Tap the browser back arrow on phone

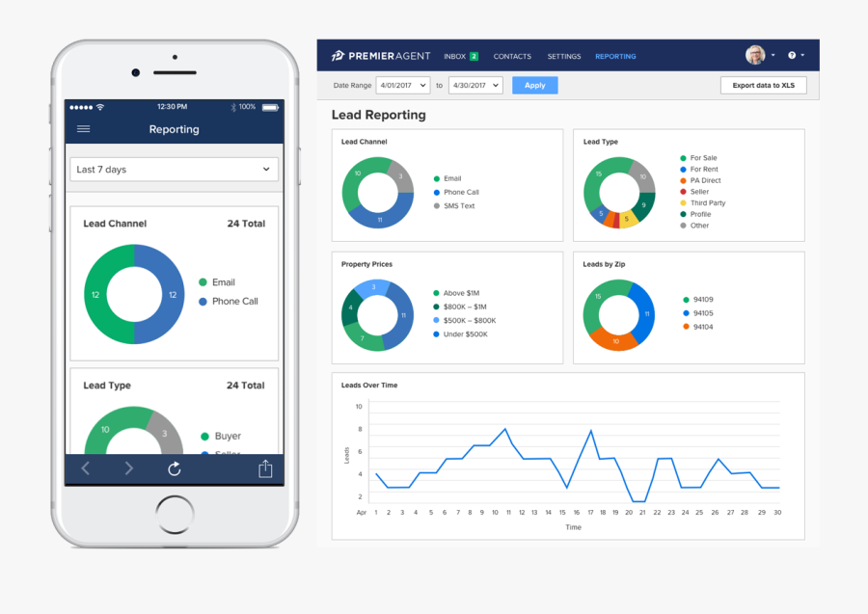85,468
